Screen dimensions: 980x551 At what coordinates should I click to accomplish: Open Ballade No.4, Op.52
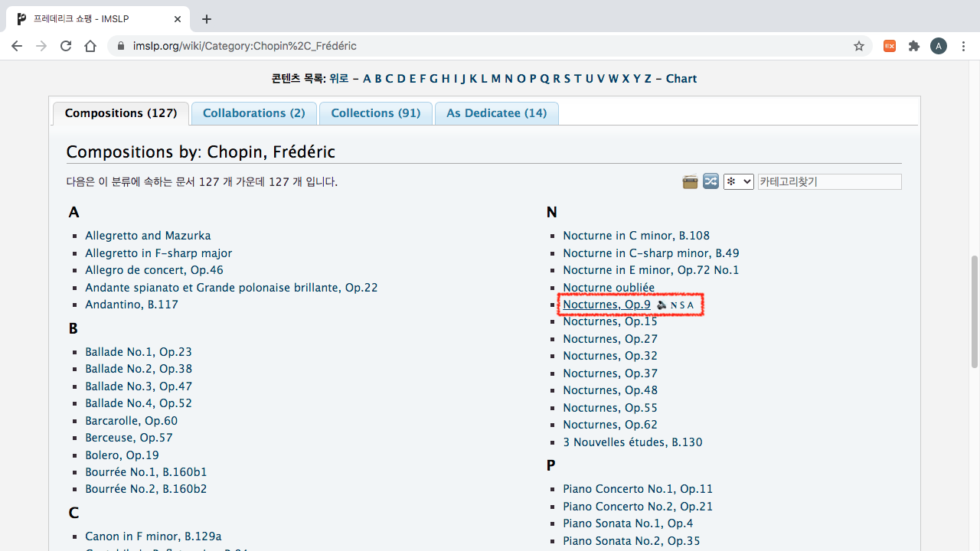(x=139, y=403)
